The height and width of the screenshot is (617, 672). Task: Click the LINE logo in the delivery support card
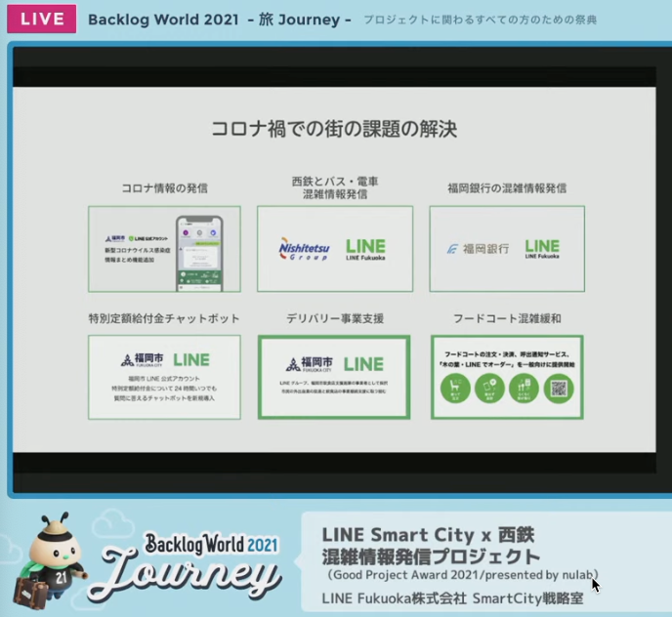[x=363, y=364]
